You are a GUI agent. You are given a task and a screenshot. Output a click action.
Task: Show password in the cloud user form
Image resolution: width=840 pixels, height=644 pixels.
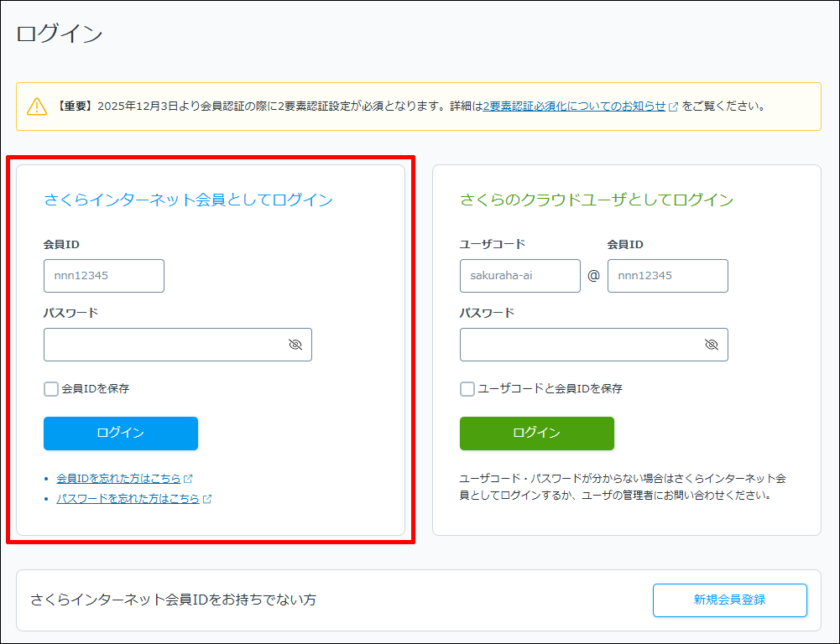click(x=711, y=345)
